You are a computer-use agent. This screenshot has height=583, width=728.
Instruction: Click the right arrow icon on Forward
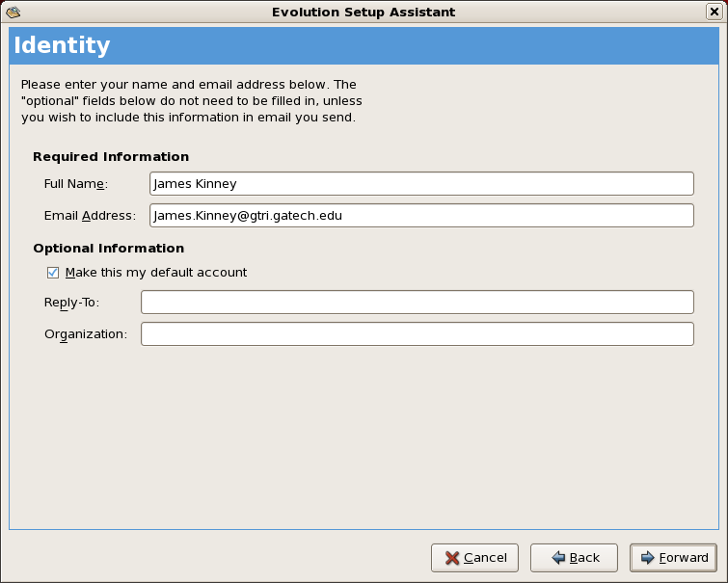click(x=647, y=558)
